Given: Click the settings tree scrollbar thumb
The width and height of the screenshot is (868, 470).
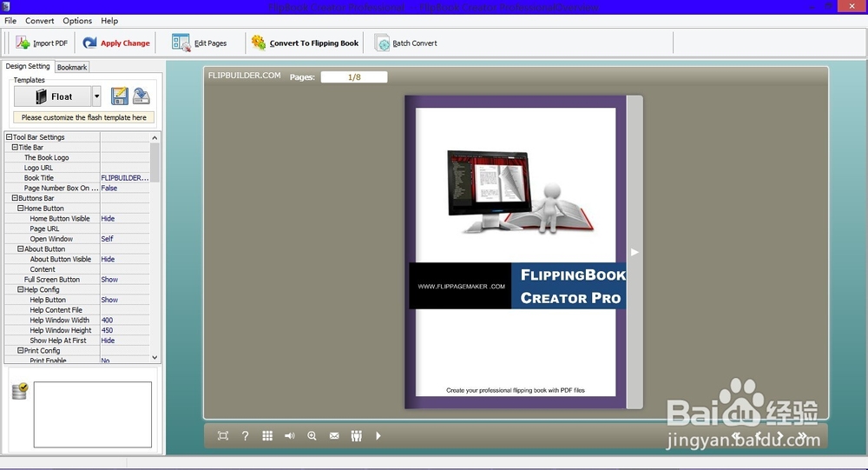Looking at the screenshot, I should (x=155, y=162).
